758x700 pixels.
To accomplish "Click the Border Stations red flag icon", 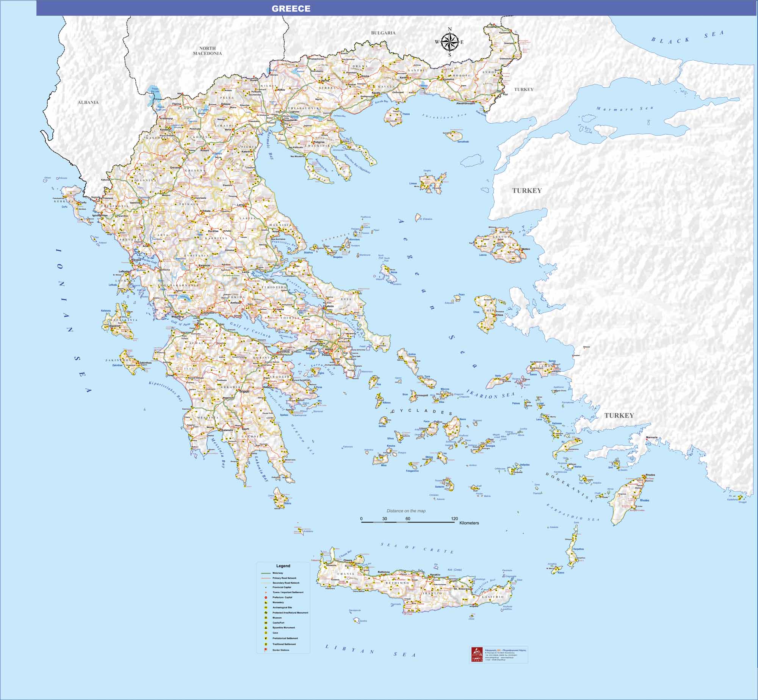I will point(266,650).
